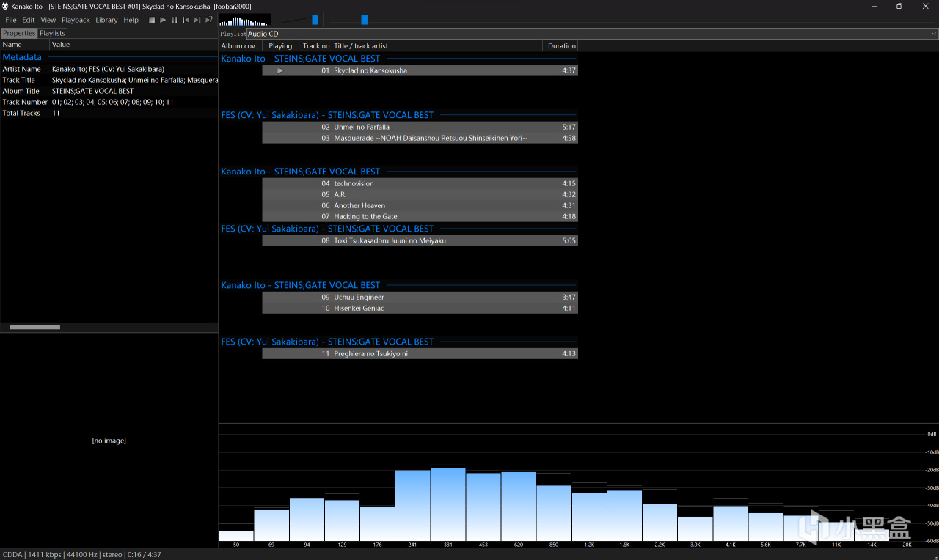The image size is (939, 560).
Task: Pause the current track
Action: [x=175, y=20]
